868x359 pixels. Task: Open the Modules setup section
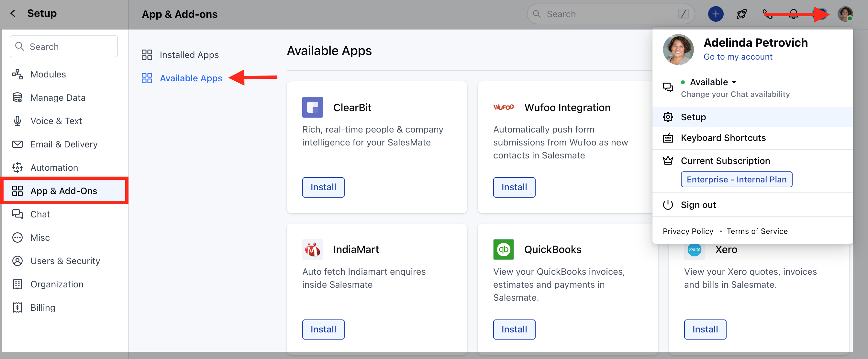coord(48,74)
